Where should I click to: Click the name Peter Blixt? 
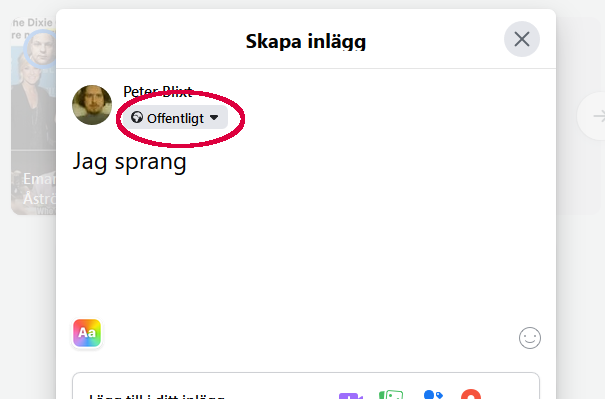click(x=157, y=92)
